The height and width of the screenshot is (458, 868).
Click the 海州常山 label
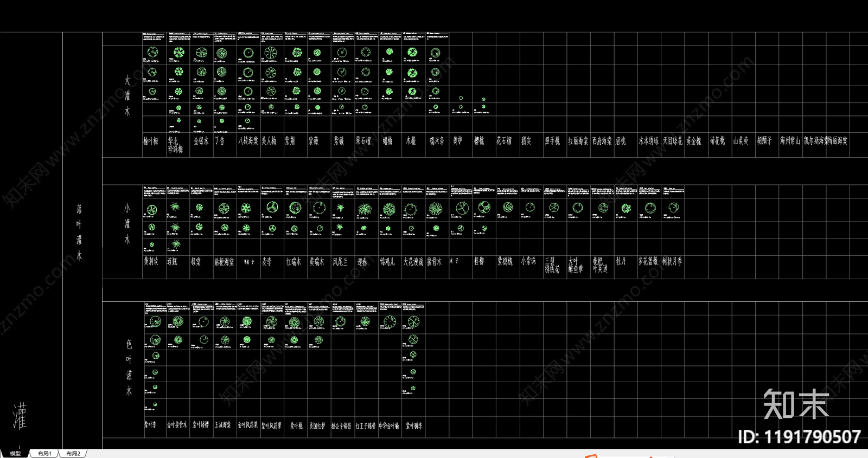click(790, 141)
